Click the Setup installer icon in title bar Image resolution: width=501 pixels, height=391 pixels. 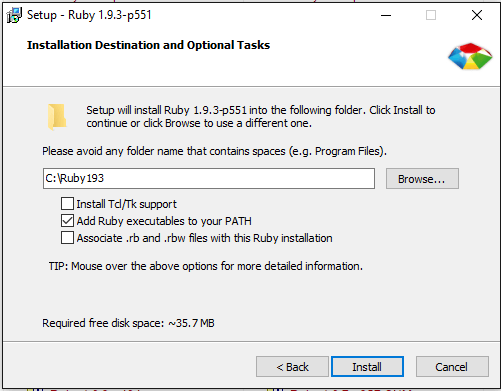[x=14, y=15]
